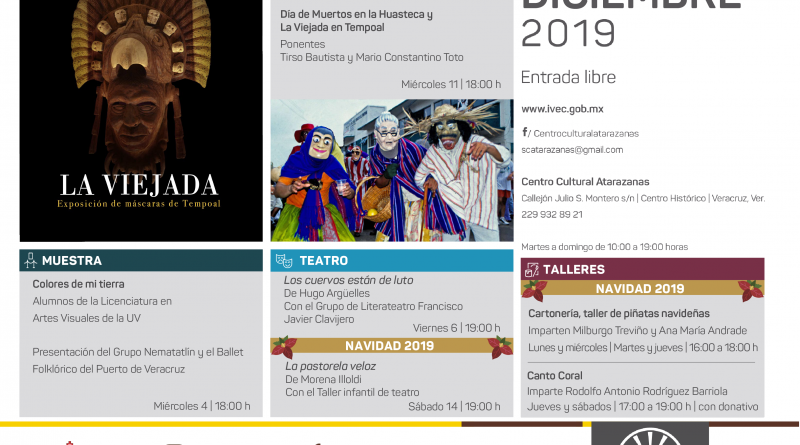
Task: Click the 'Entrada libre' text
Action: [x=568, y=78]
